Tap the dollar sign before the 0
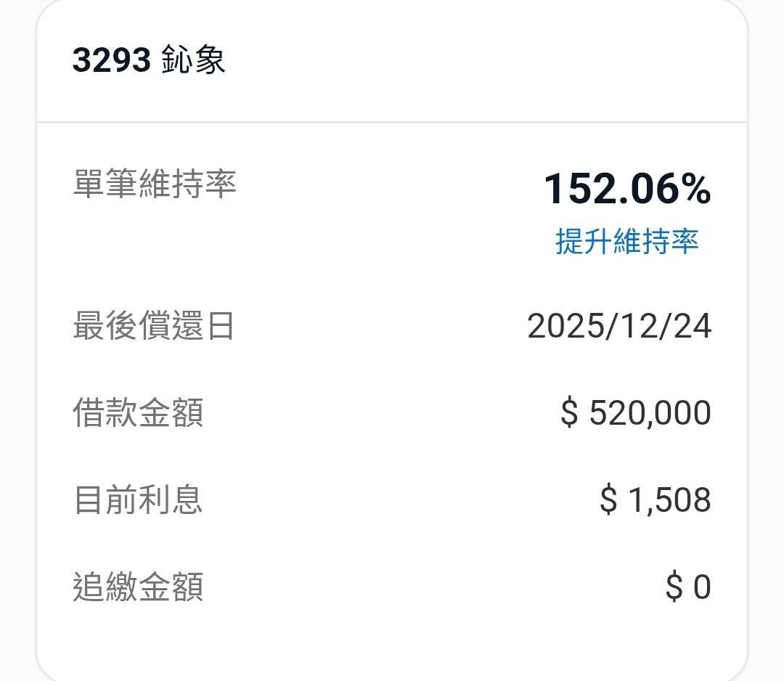784x681 pixels. click(x=674, y=587)
